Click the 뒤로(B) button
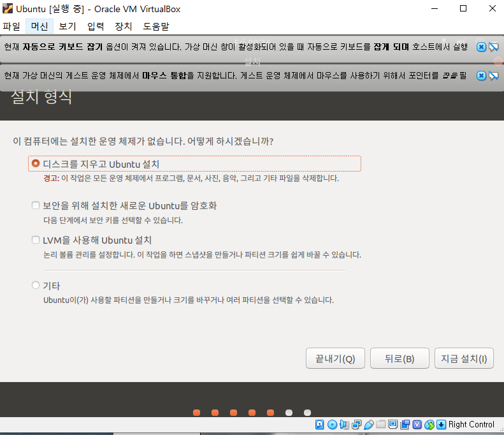 (400, 358)
